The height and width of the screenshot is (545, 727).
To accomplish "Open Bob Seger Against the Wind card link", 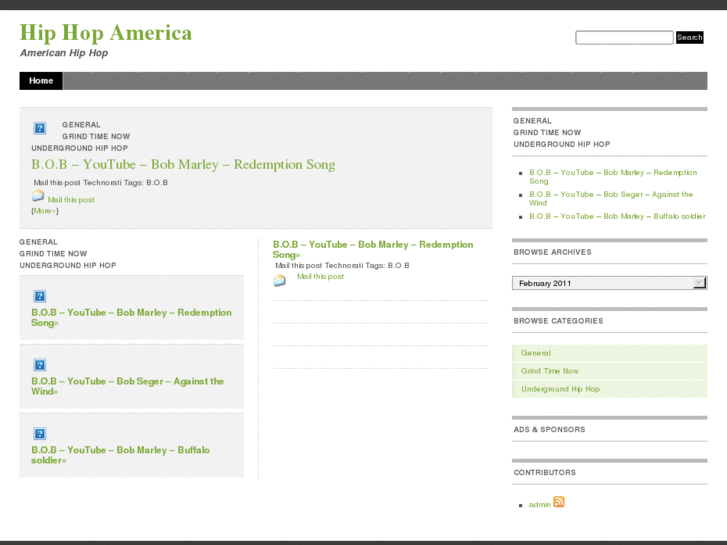I will pos(128,386).
